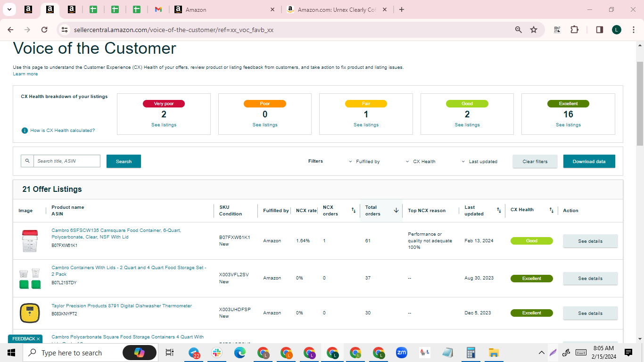Image resolution: width=644 pixels, height=362 pixels.
Task: Switch to the first pinned Amazon tab
Action: (x=28, y=9)
